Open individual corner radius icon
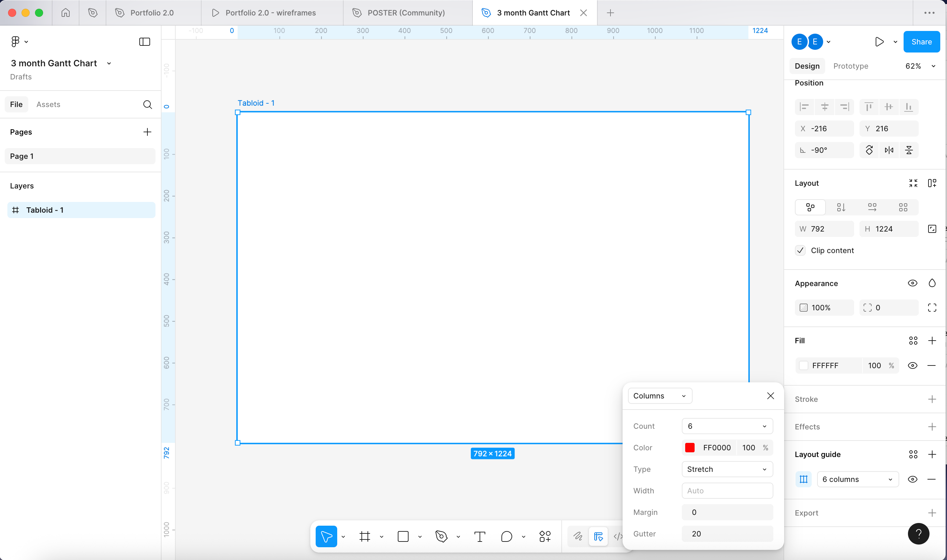 click(932, 308)
